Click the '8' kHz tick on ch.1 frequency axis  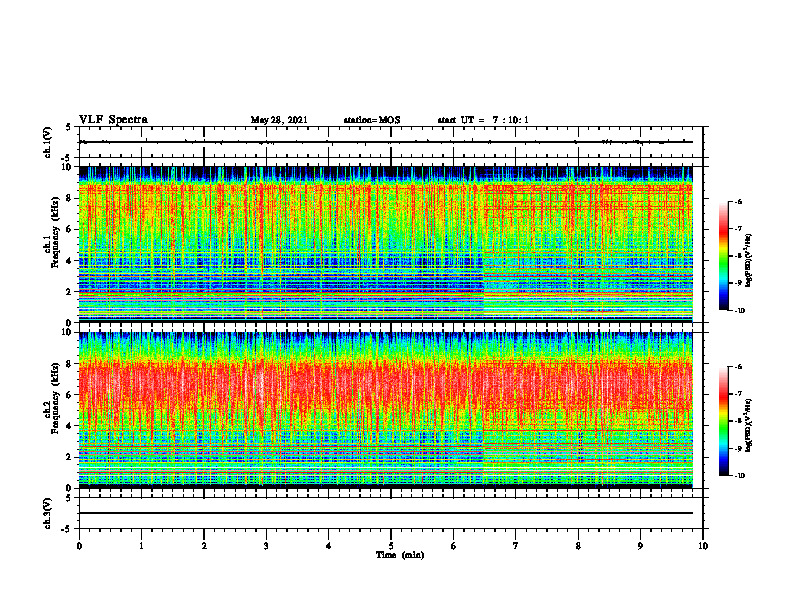pos(70,198)
